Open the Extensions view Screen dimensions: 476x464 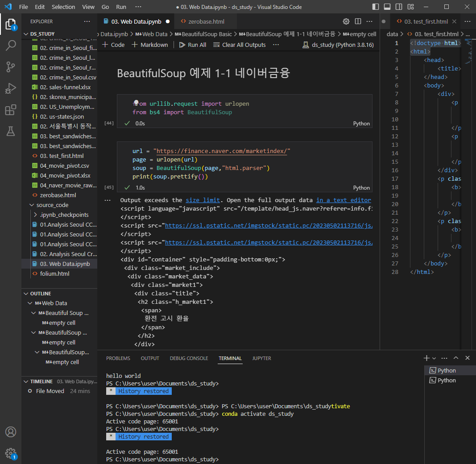click(x=11, y=110)
